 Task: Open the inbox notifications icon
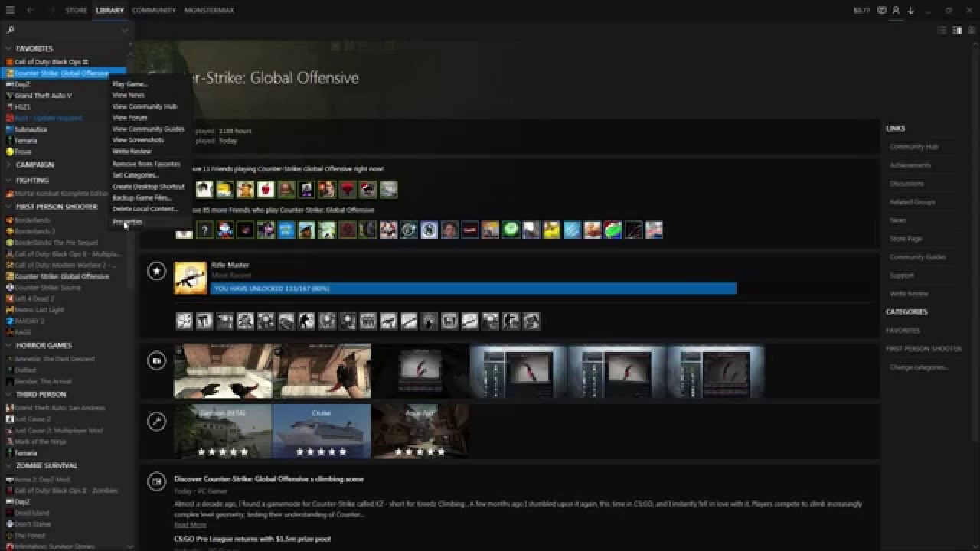882,10
